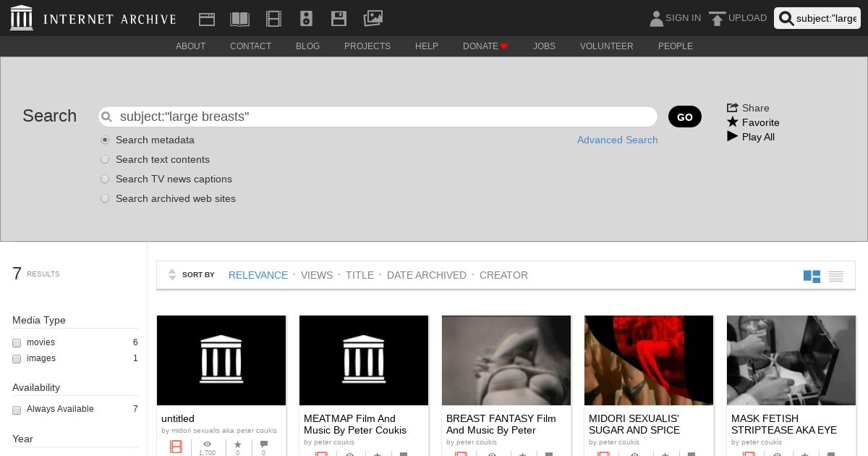This screenshot has width=868, height=456.
Task: Sort results by Creator
Action: (503, 275)
